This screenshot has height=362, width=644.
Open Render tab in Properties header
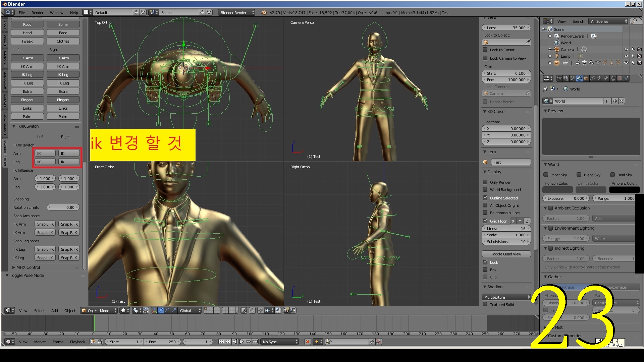tap(559, 78)
